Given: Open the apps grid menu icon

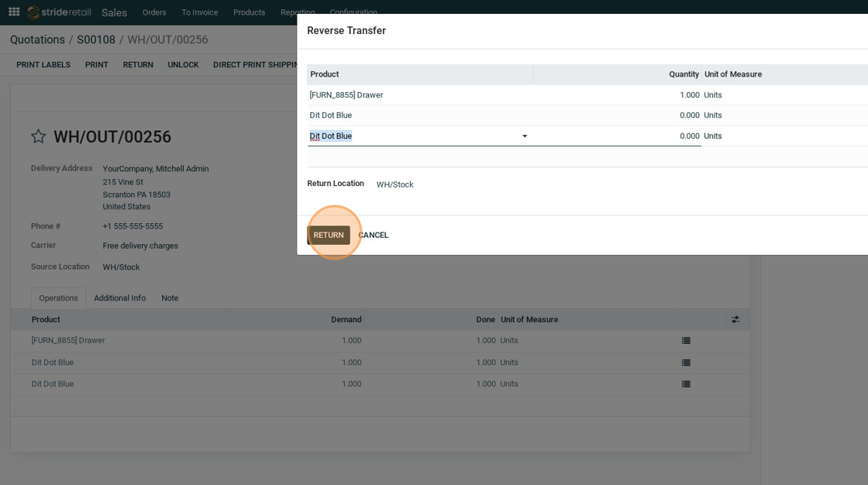Looking at the screenshot, I should tap(14, 12).
